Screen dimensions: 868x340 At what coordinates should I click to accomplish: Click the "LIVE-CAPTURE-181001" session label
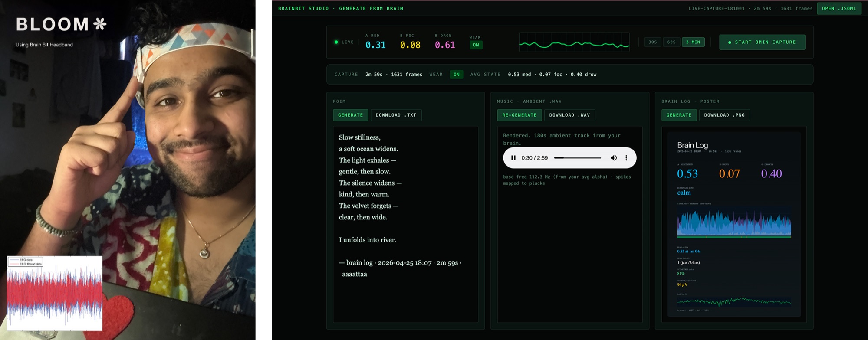(x=717, y=8)
